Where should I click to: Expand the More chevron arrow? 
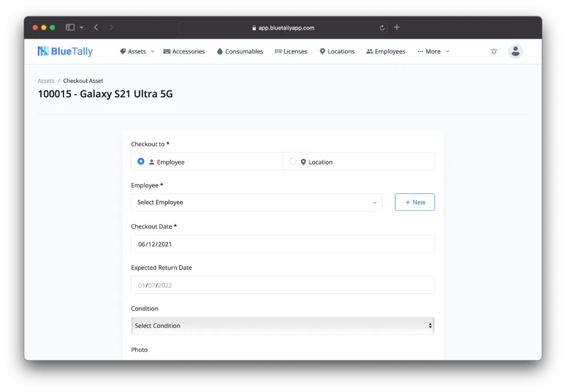(448, 51)
